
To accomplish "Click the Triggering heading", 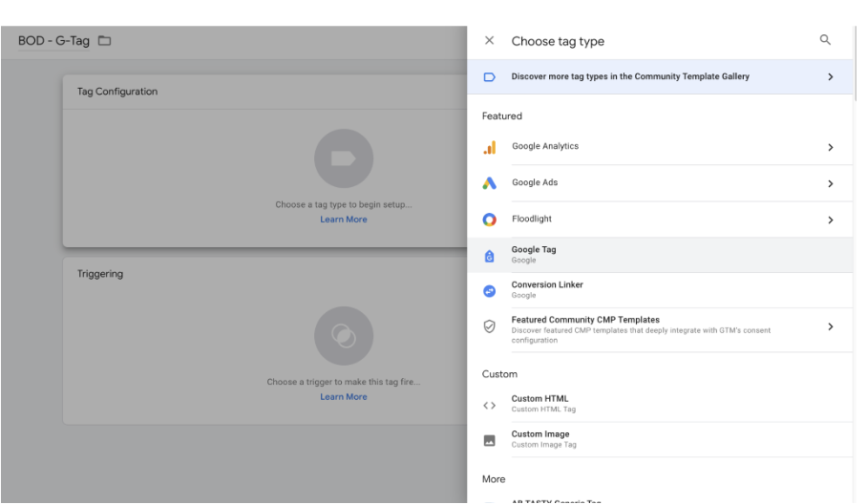I will click(100, 274).
